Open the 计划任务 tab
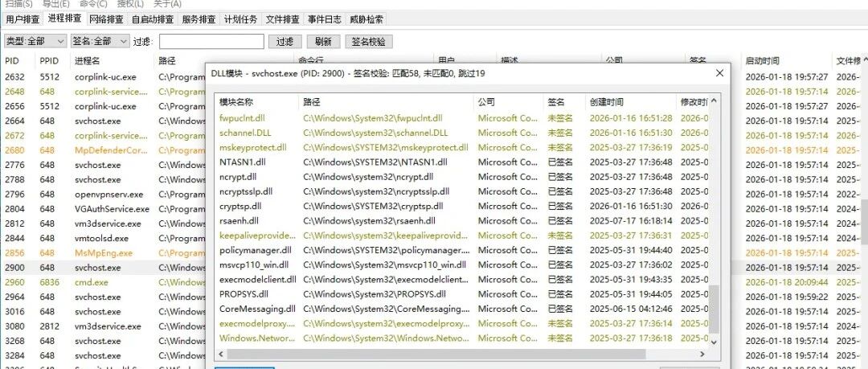Image resolution: width=868 pixels, height=369 pixels. [x=241, y=19]
